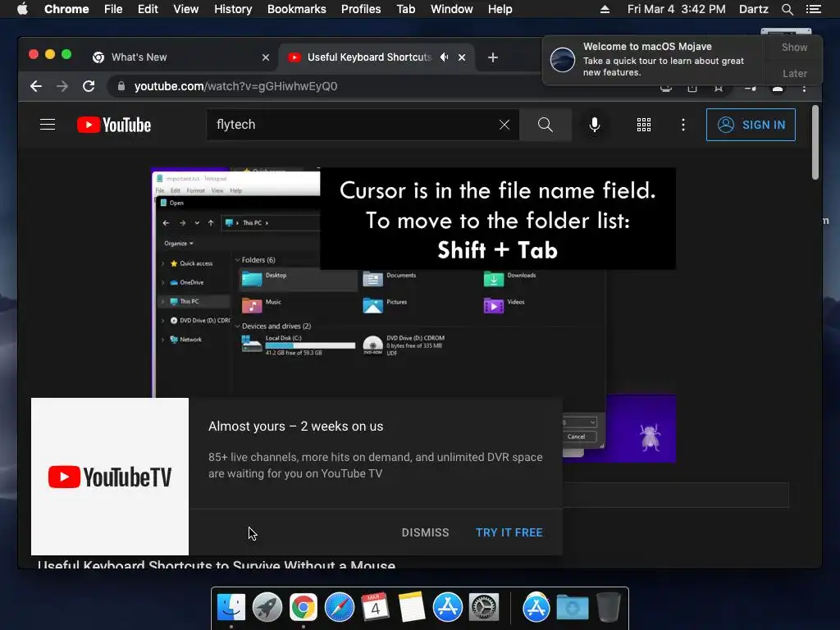Screen dimensions: 840x630
Task: Open Spotlight search in menu bar
Action: click(787, 9)
